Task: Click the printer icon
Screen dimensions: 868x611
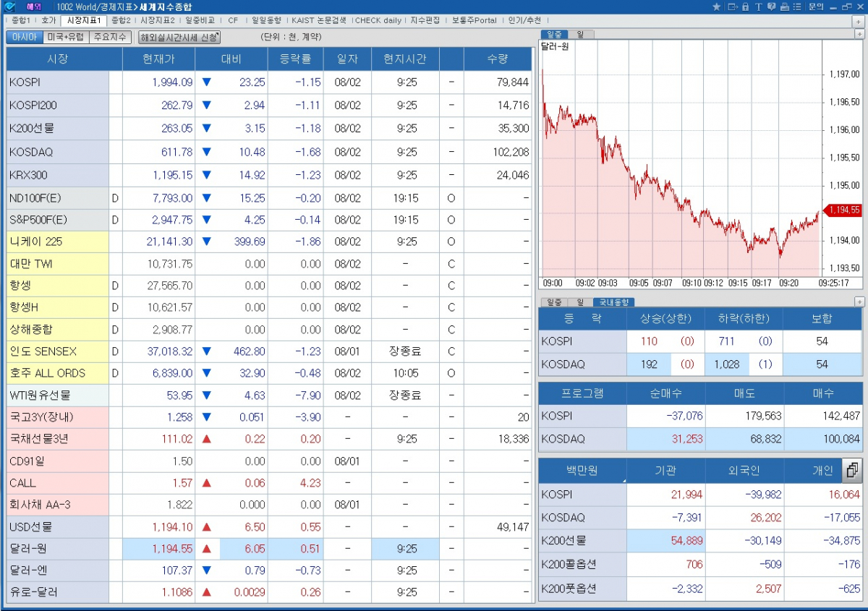Action: 784,7
